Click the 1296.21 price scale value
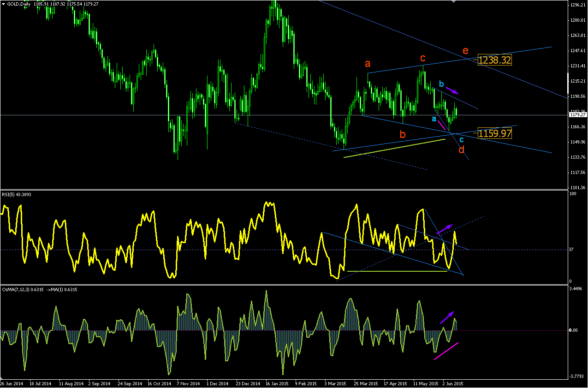The height and width of the screenshot is (388, 588). (x=578, y=5)
